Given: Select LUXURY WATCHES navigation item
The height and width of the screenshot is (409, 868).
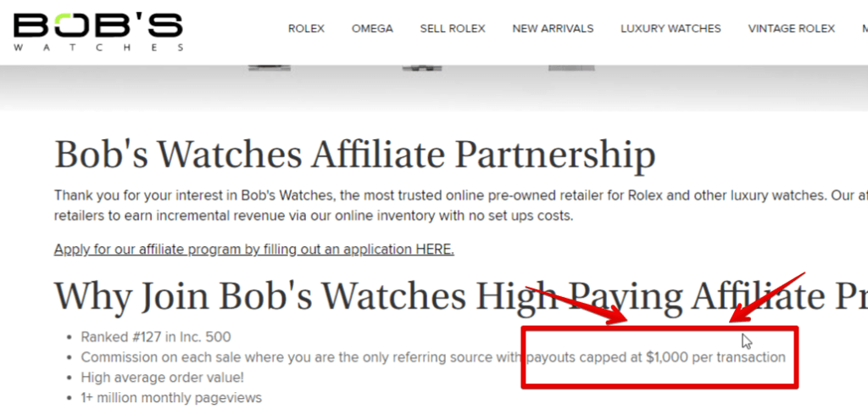Looking at the screenshot, I should tap(670, 29).
